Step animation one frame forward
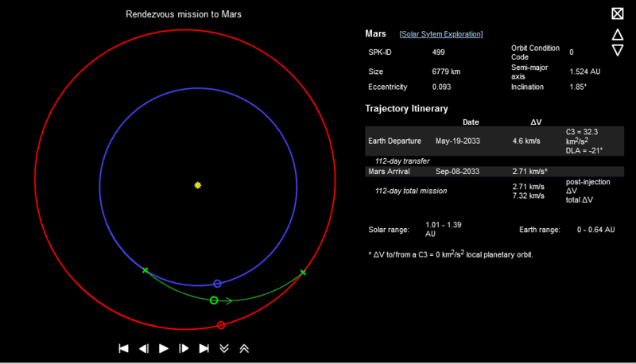636x364 pixels. (x=184, y=349)
